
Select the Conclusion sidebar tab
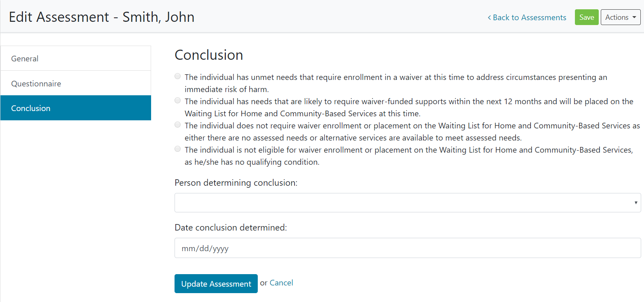[76, 108]
